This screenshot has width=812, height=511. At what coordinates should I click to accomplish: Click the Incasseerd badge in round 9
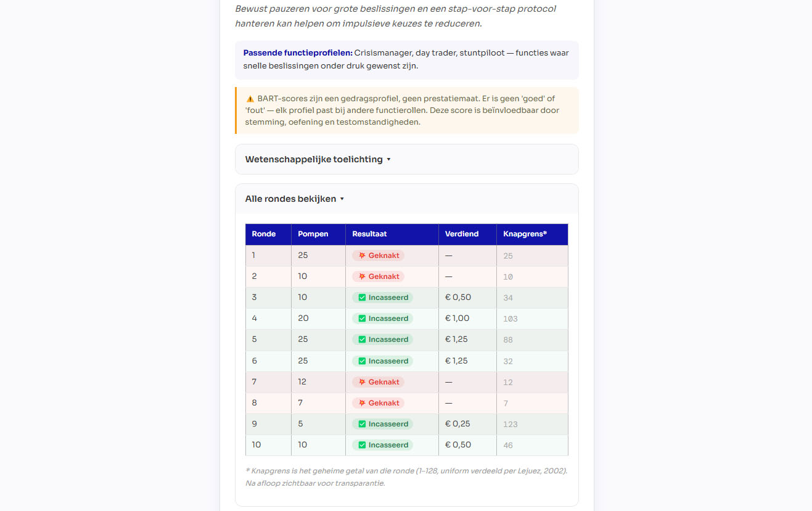point(382,424)
